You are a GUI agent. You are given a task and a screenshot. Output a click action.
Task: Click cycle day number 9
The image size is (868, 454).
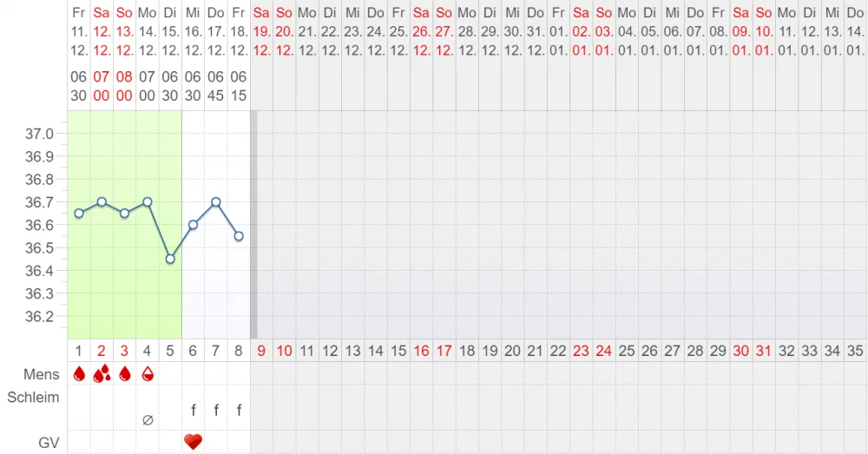tap(261, 351)
